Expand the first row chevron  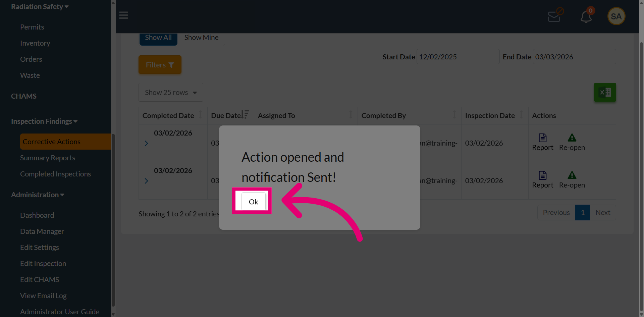(146, 143)
